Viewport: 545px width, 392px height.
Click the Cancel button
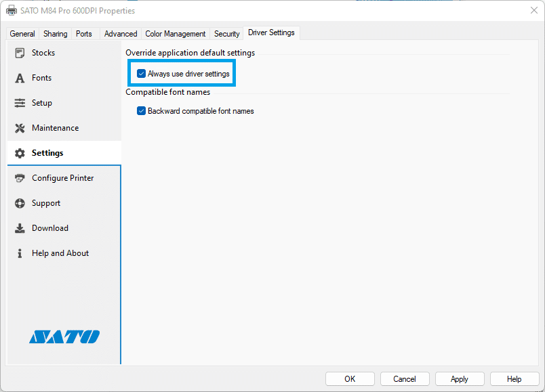click(x=405, y=379)
